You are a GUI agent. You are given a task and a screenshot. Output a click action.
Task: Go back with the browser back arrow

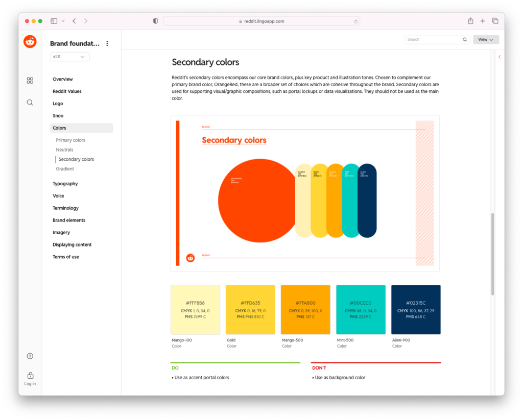pos(75,21)
